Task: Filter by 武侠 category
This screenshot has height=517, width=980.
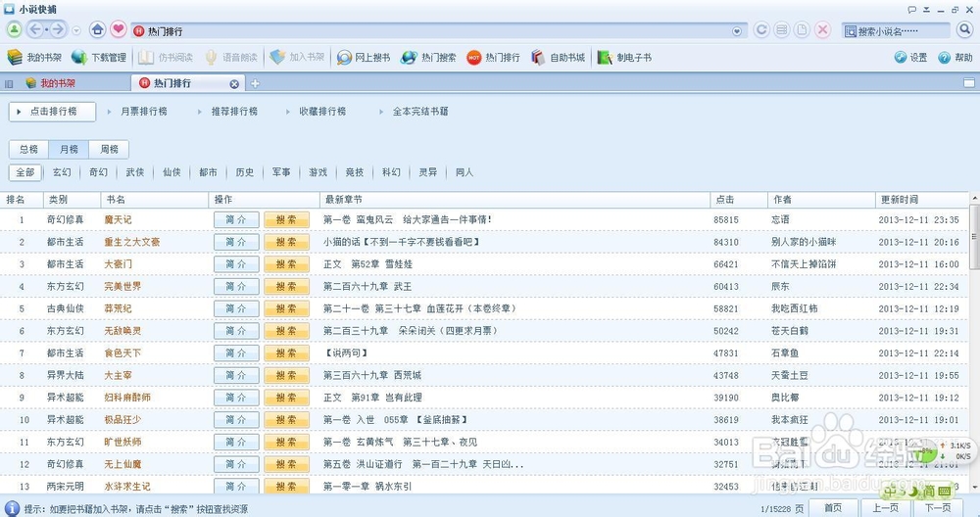Action: [135, 172]
